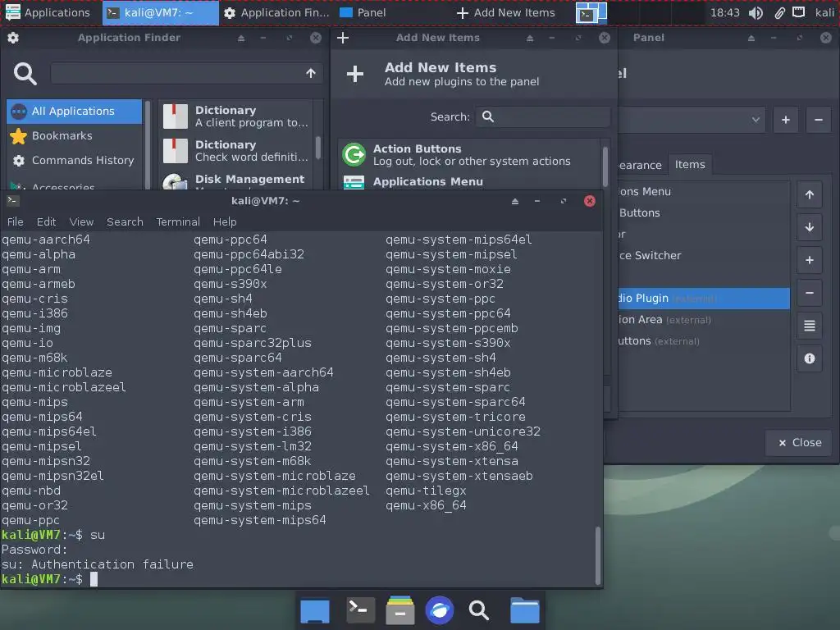This screenshot has width=840, height=630.
Task: Add a new panel with plus button
Action: point(785,120)
